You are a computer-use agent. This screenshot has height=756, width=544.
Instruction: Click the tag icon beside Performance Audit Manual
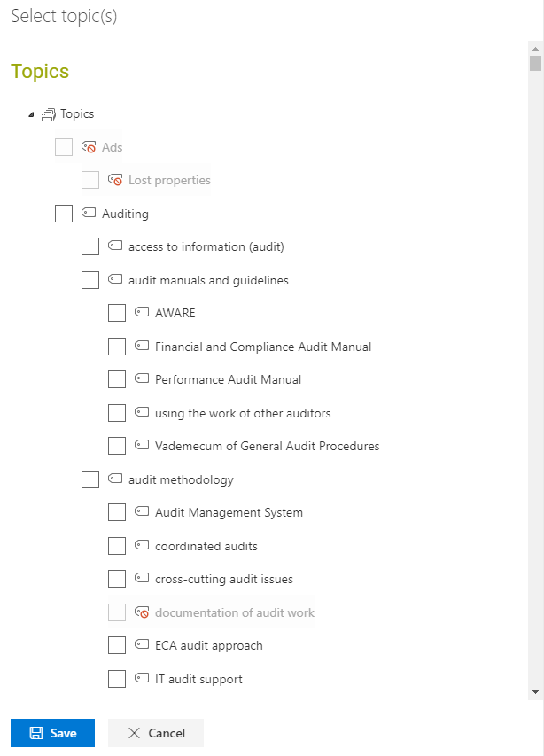(141, 378)
